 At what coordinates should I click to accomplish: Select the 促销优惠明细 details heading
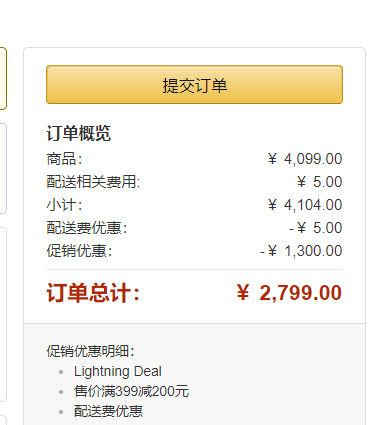pyautogui.click(x=90, y=351)
